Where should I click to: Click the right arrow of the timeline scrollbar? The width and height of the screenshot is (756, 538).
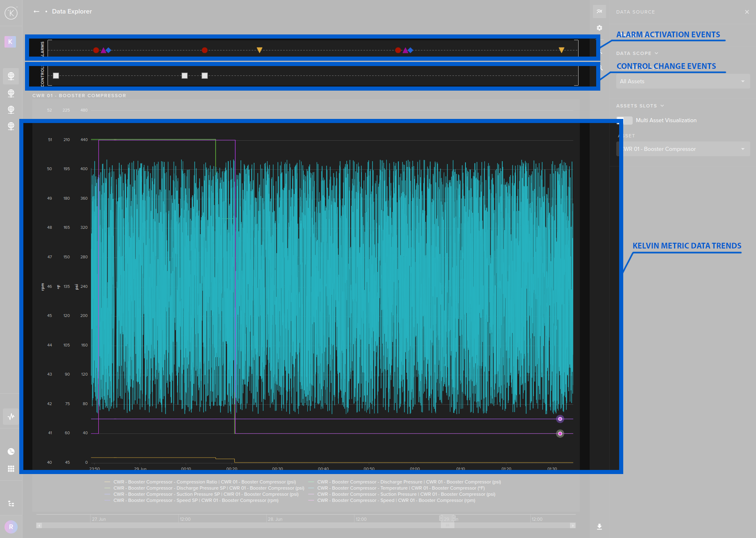572,525
